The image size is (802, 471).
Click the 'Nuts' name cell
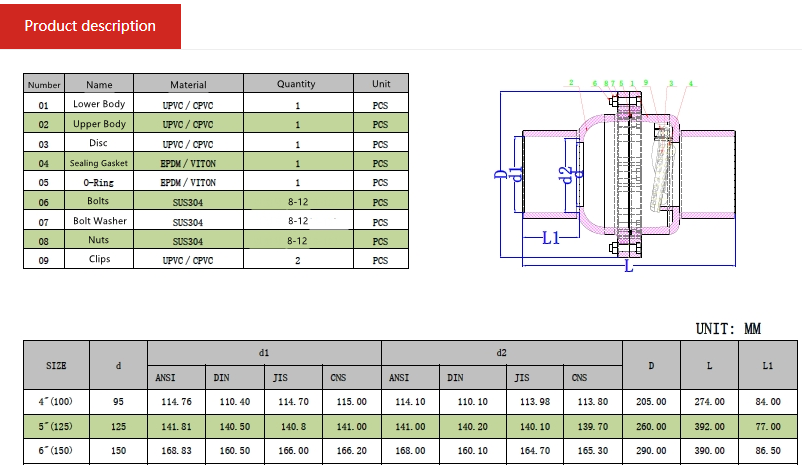click(x=99, y=240)
